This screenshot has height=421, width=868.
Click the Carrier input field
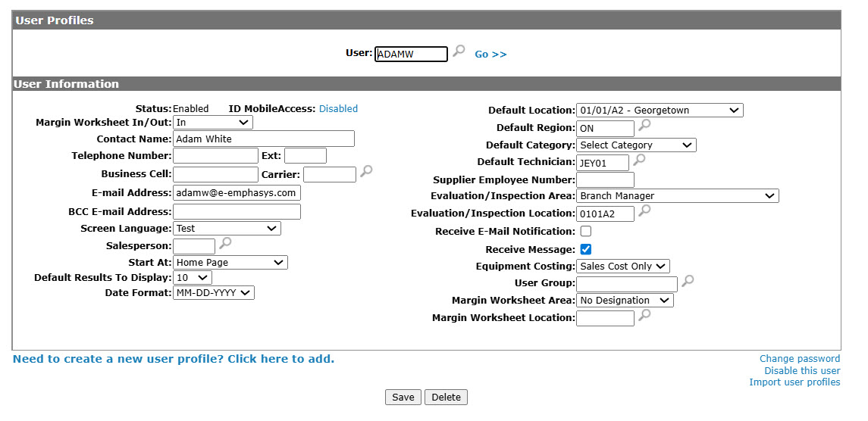(330, 174)
